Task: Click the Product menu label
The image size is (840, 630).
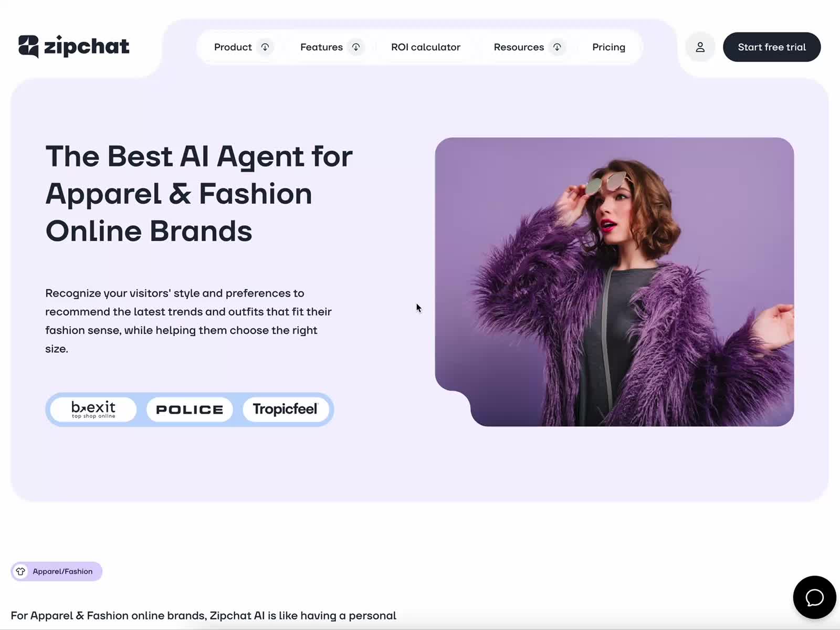Action: coord(233,47)
